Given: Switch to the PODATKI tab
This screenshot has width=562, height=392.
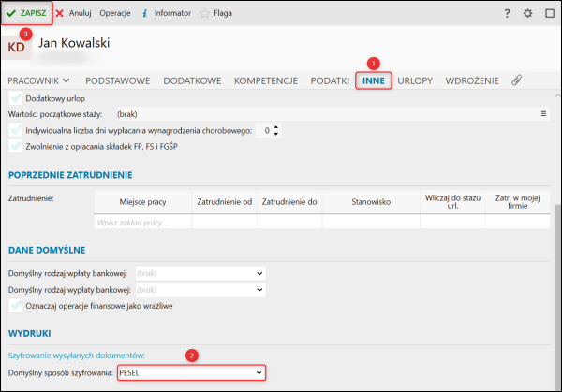Looking at the screenshot, I should pyautogui.click(x=330, y=80).
